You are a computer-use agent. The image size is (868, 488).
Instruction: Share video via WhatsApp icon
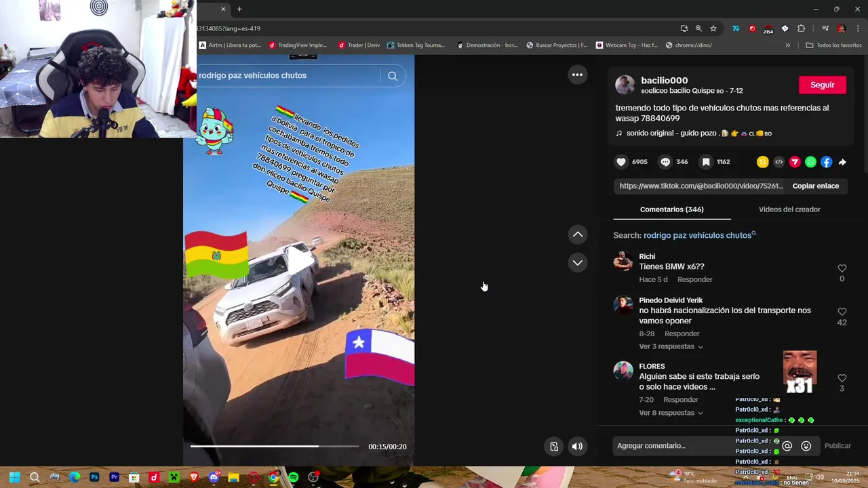point(810,162)
